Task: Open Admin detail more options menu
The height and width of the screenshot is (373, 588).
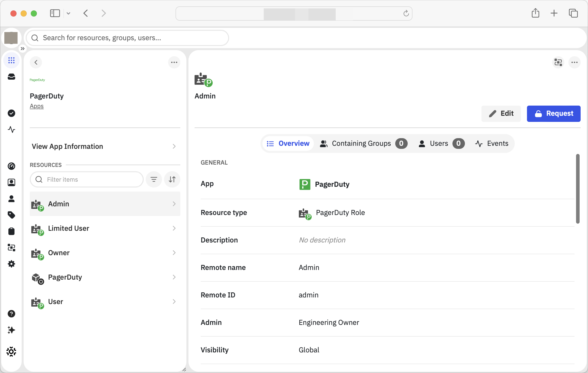Action: [575, 62]
